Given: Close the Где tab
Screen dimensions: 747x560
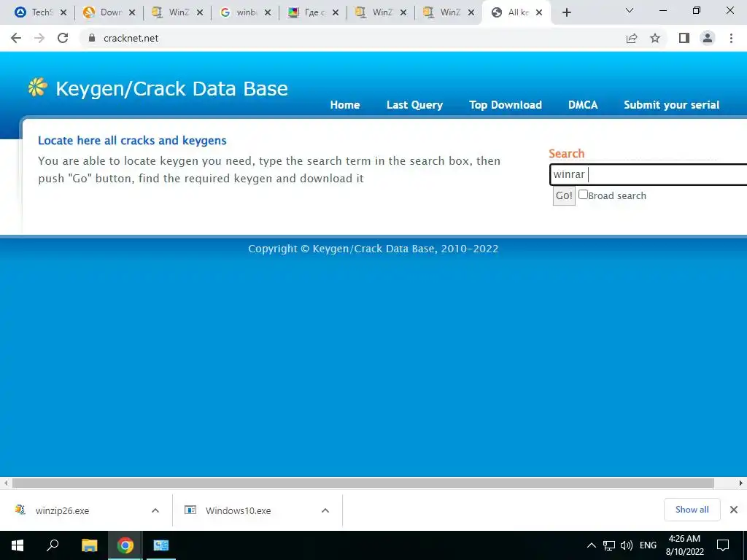Looking at the screenshot, I should point(336,12).
